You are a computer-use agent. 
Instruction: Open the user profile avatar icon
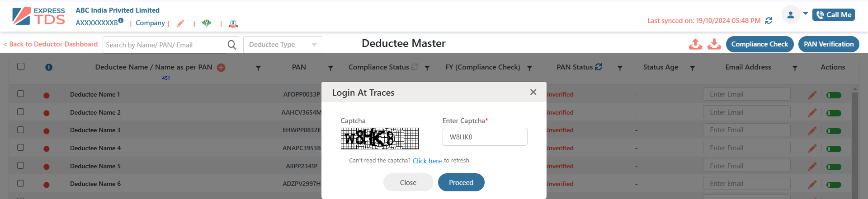coord(791,15)
